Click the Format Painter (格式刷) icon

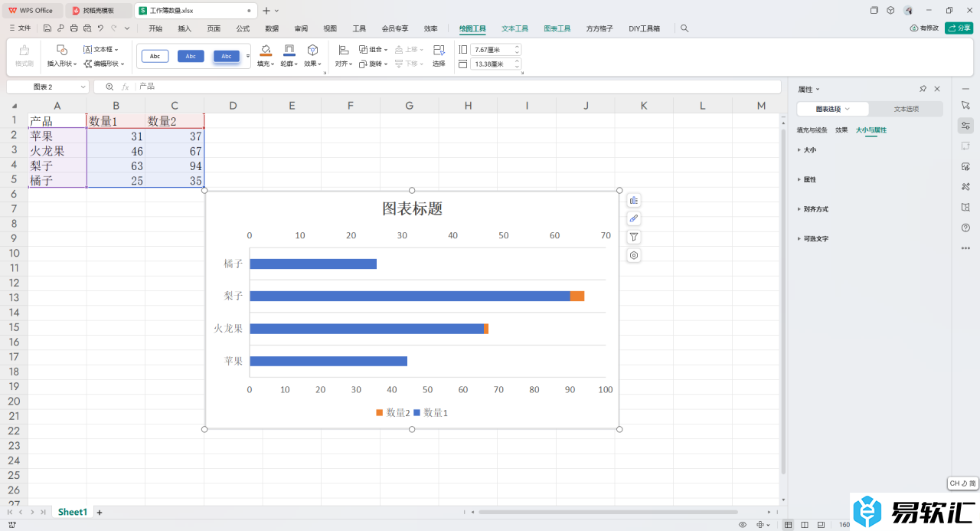24,56
